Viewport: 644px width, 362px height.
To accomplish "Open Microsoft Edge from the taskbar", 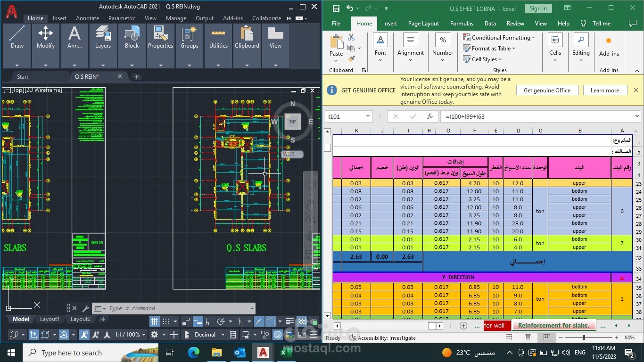I will click(x=193, y=353).
